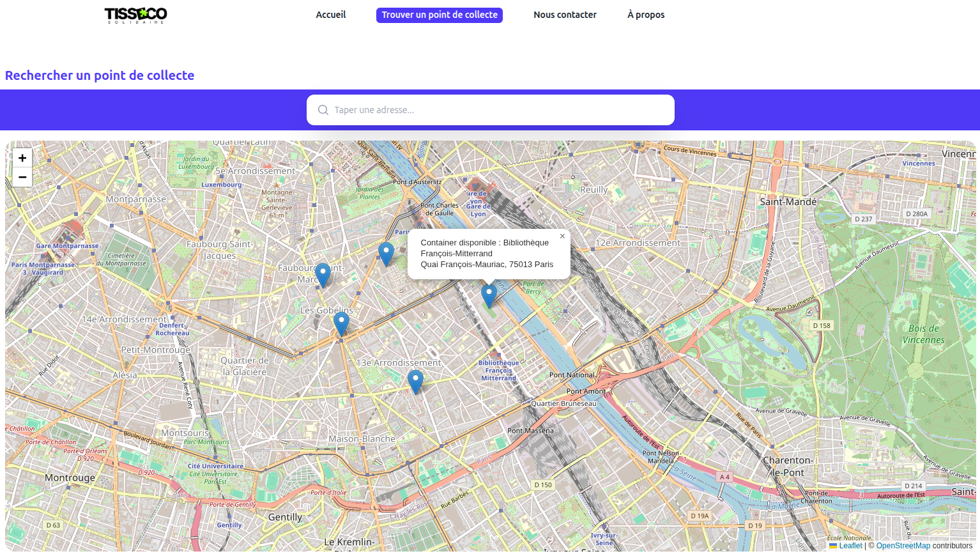Select the map marker near Faubourg Saint-Marcel
The width and height of the screenshot is (980, 556).
(323, 272)
